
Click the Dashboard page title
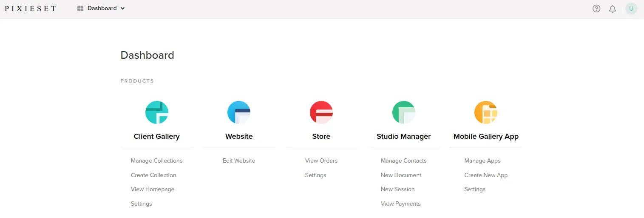tap(148, 55)
